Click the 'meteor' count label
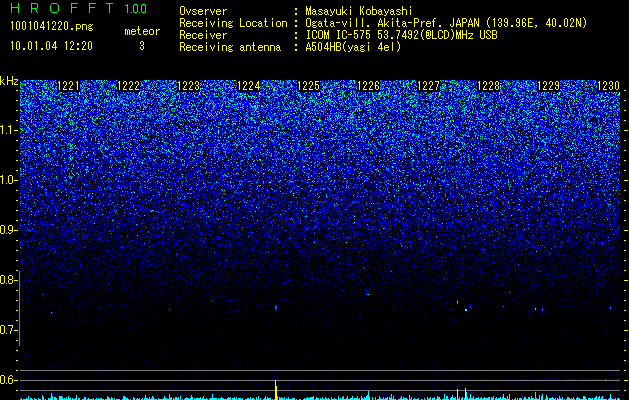 pos(142,31)
